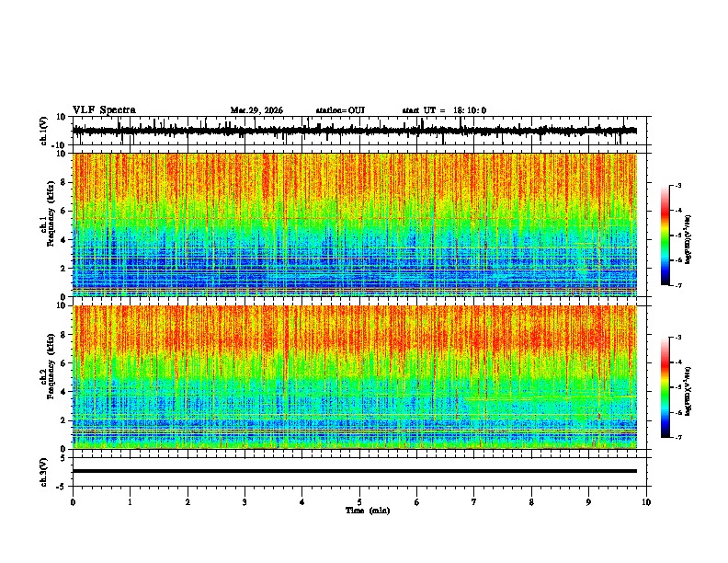Click the "ch.1(V)" axis label
The image size is (728, 563).
point(44,131)
